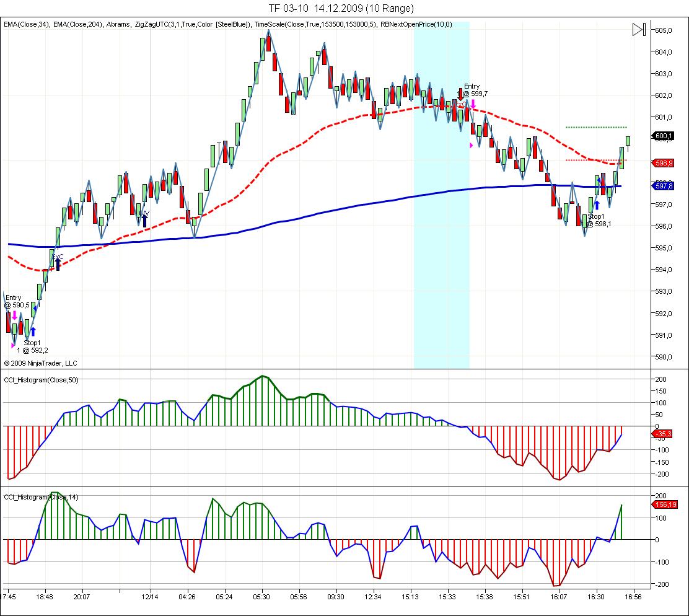Click the TimeScale indicator label
This screenshot has width=689, height=616.
(x=315, y=25)
